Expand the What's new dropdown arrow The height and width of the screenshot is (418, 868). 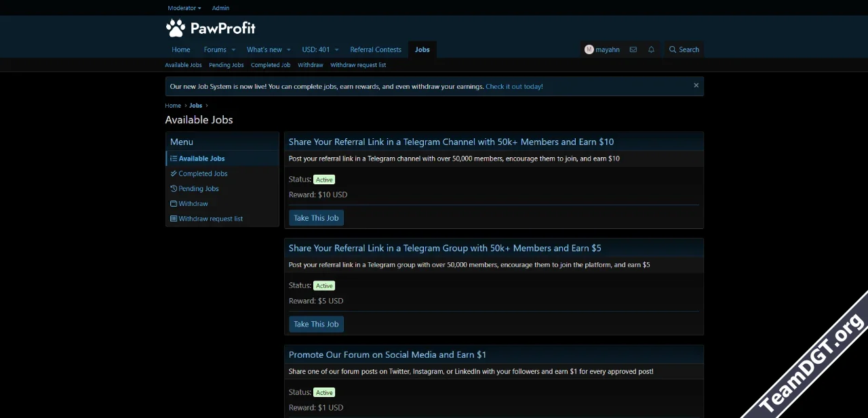[x=288, y=49]
